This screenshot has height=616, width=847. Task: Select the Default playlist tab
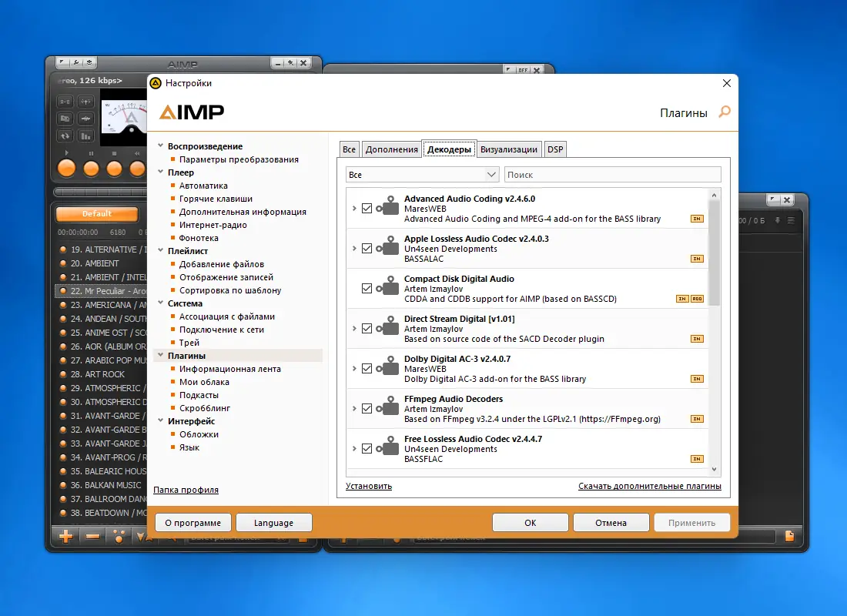(97, 214)
